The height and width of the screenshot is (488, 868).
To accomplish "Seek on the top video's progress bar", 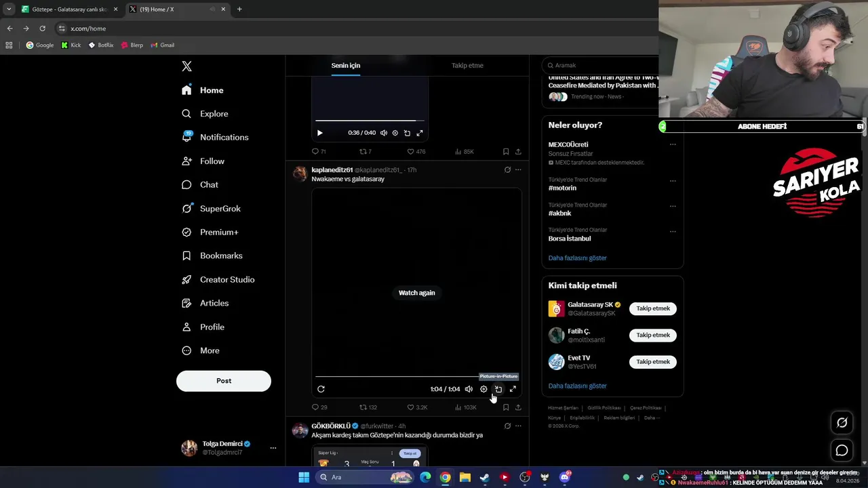I will [x=370, y=121].
